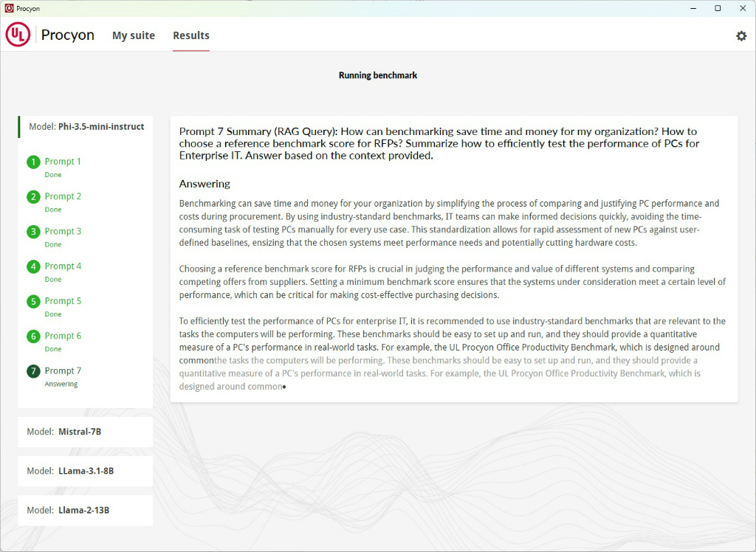Open the Prompt 7 label
This screenshot has height=552, width=756.
click(x=63, y=370)
